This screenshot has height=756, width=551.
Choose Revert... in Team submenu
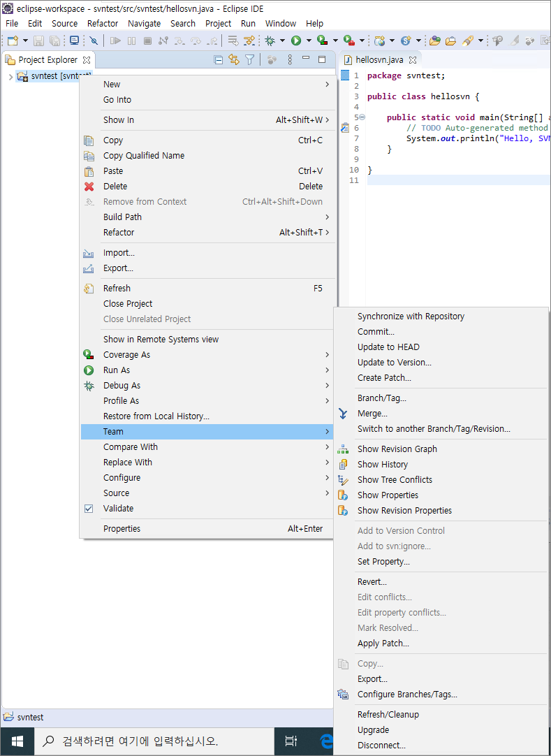click(441, 582)
